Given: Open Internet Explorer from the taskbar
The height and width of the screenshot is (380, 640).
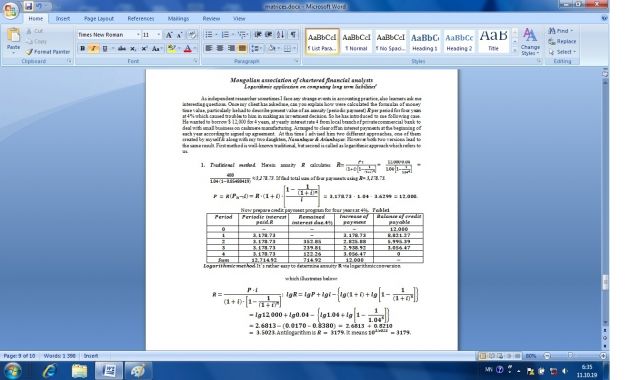Looking at the screenshot, I should point(49,371).
